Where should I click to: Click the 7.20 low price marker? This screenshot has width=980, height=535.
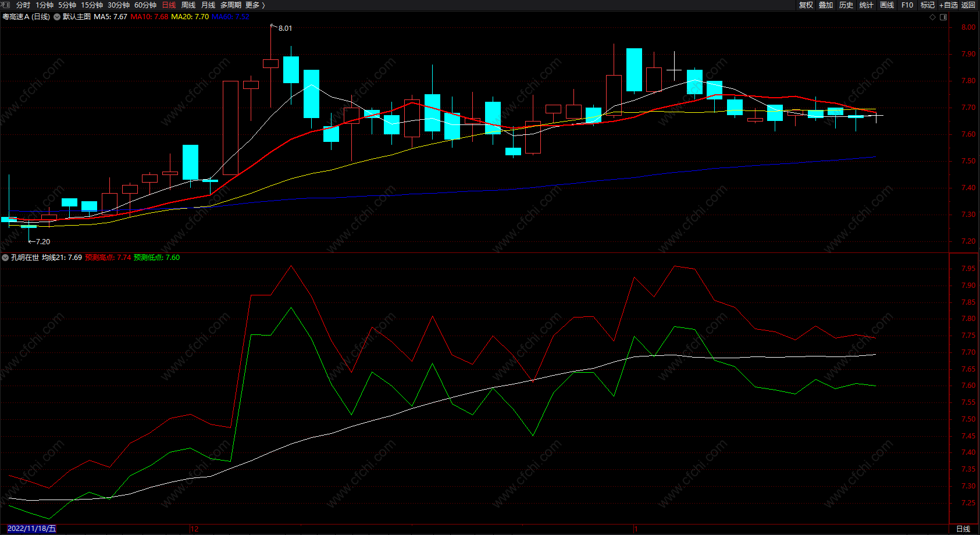pos(43,241)
